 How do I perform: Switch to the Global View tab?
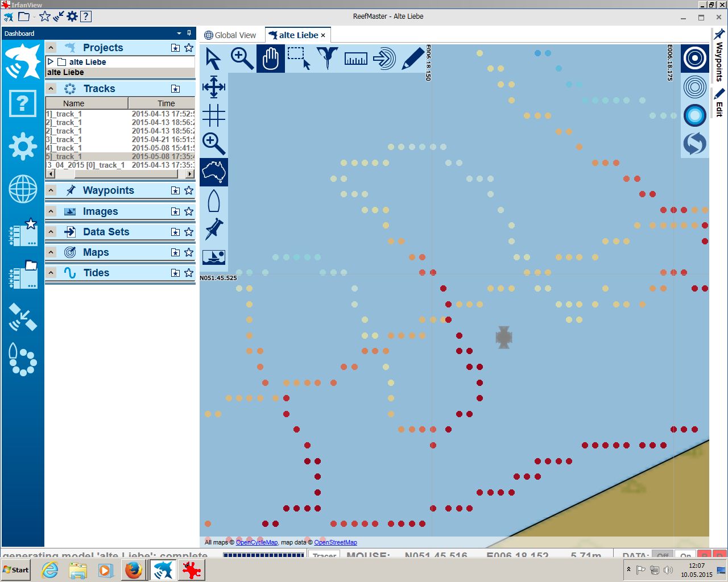point(230,35)
